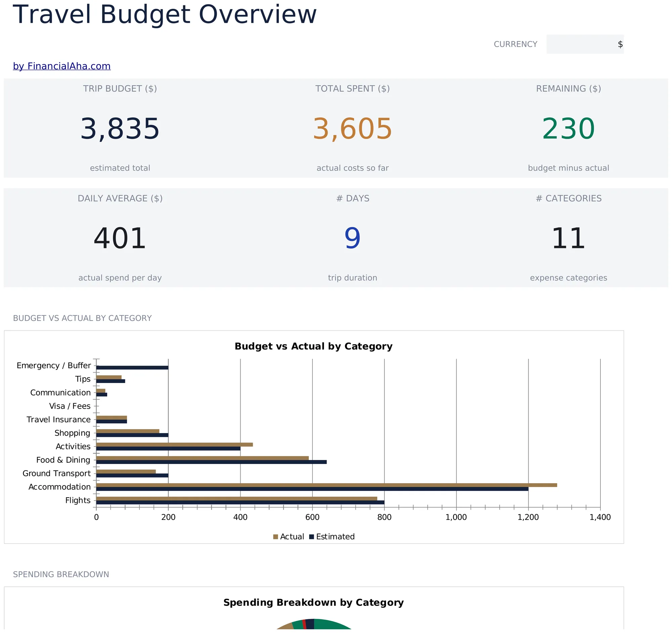Image resolution: width=672 pixels, height=633 pixels.
Task: Click the Tips axis label
Action: pyautogui.click(x=83, y=380)
